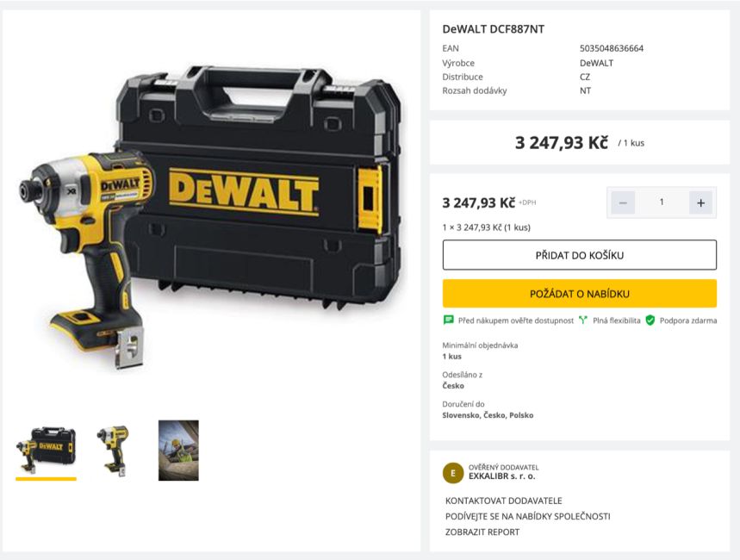Click the Podpora zdarma label
Image resolution: width=740 pixels, height=560 pixels.
pos(688,320)
